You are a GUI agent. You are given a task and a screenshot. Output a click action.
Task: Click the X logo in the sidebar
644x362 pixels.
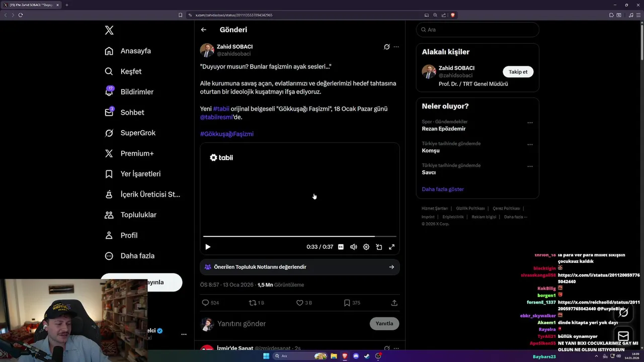point(109,30)
